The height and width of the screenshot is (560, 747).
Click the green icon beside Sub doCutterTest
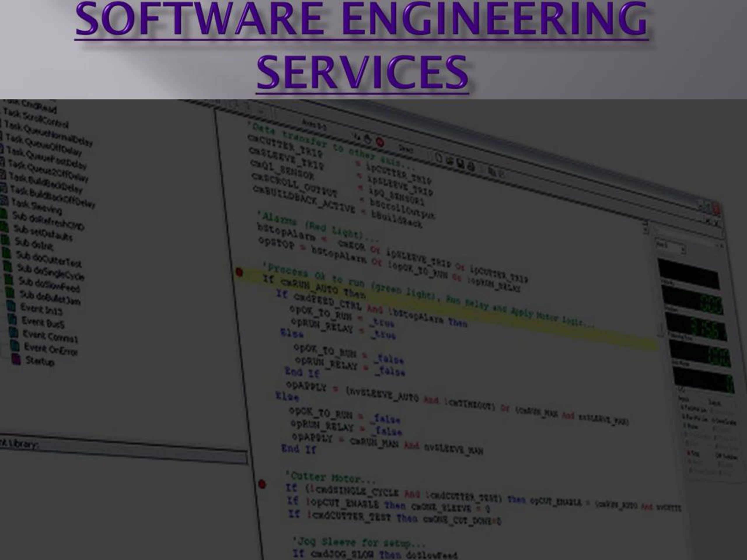(x=7, y=253)
